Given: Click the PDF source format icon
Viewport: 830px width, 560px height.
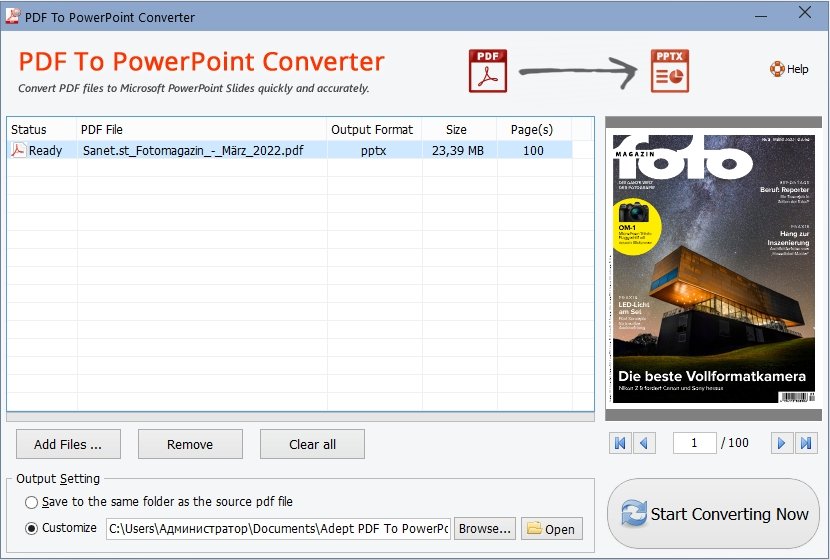Looking at the screenshot, I should click(488, 71).
